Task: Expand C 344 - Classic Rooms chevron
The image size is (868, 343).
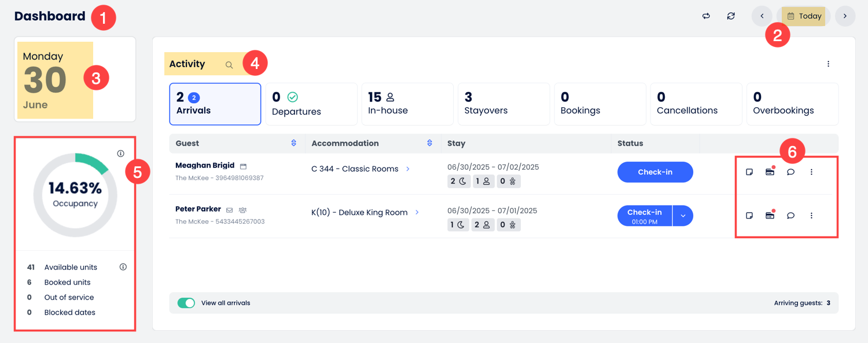Action: coord(408,169)
